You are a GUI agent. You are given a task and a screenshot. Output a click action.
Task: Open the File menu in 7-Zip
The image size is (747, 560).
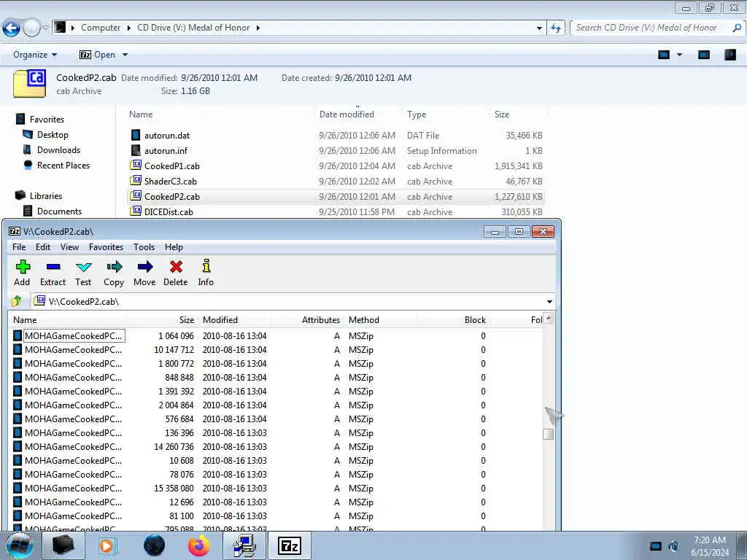(19, 246)
